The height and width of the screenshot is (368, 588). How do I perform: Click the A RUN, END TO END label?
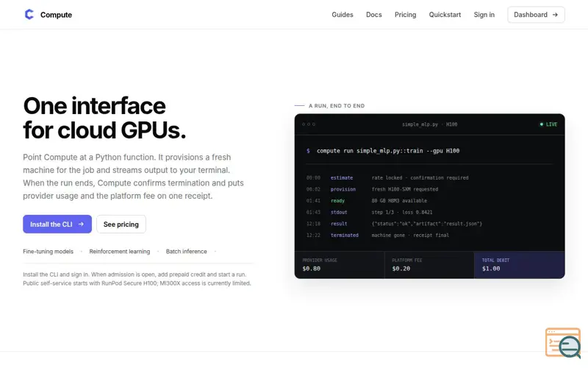pos(337,106)
